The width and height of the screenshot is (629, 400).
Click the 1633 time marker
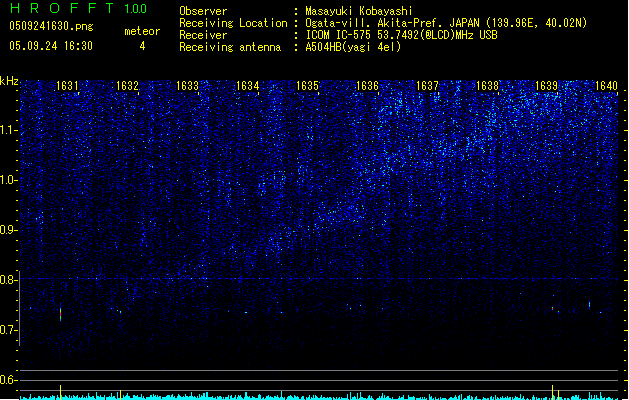click(x=187, y=86)
